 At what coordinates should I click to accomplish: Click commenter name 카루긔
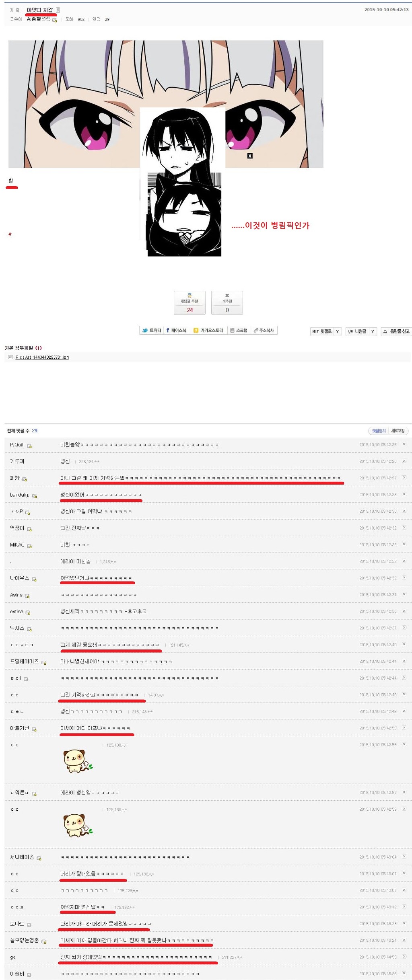(17, 461)
